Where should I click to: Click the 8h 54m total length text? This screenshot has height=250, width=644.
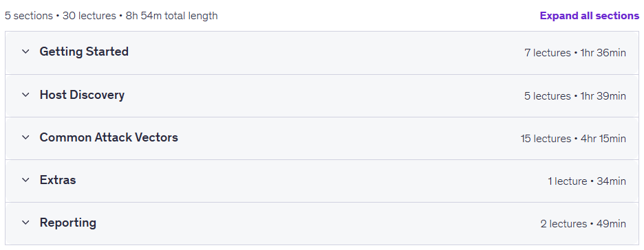pos(172,16)
